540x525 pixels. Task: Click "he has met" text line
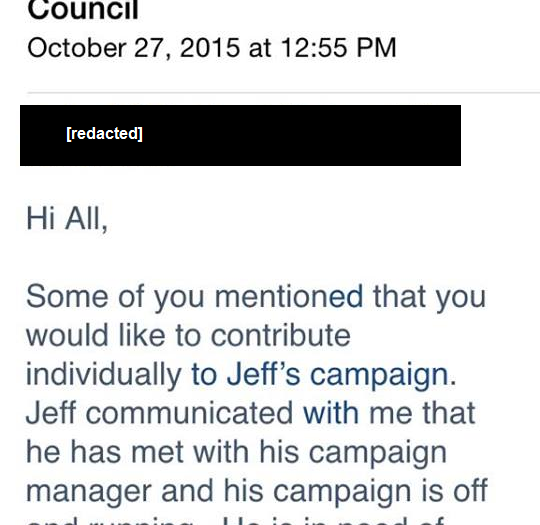(x=105, y=452)
